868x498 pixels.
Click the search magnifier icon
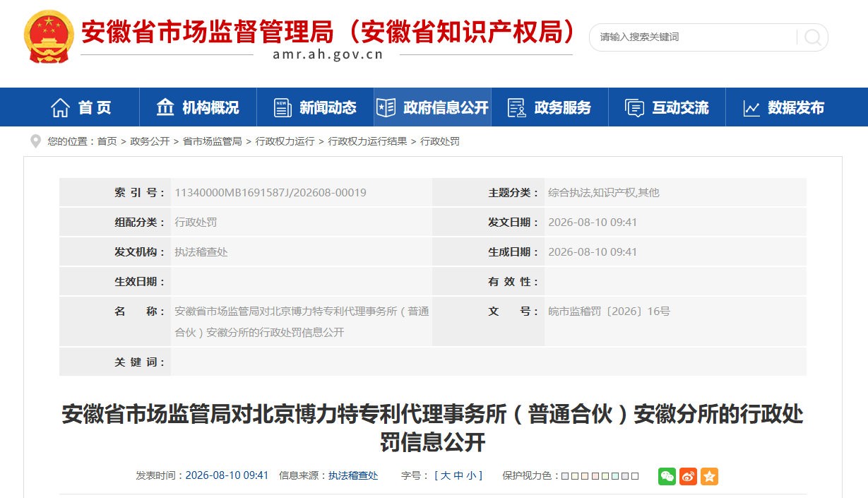(x=812, y=37)
